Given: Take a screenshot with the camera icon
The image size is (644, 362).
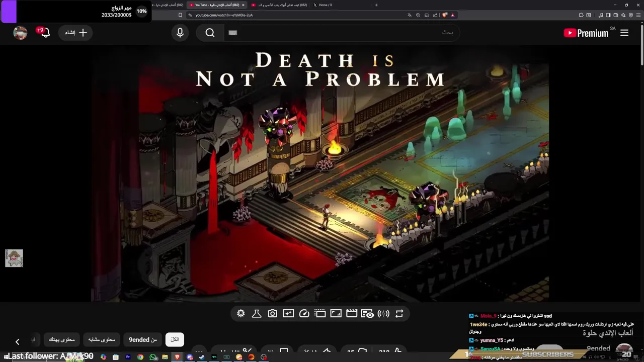Looking at the screenshot, I should click(x=272, y=314).
